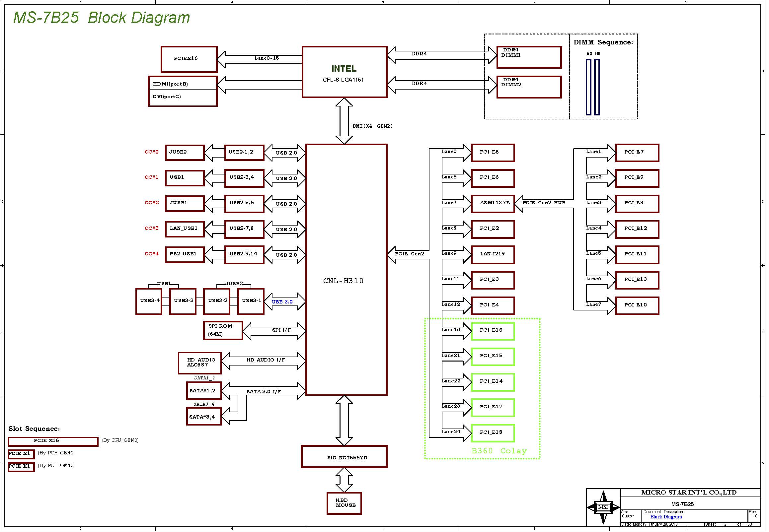Screen dimensions: 769x532
Task: Click the green PCI_E14 block
Action: click(493, 382)
